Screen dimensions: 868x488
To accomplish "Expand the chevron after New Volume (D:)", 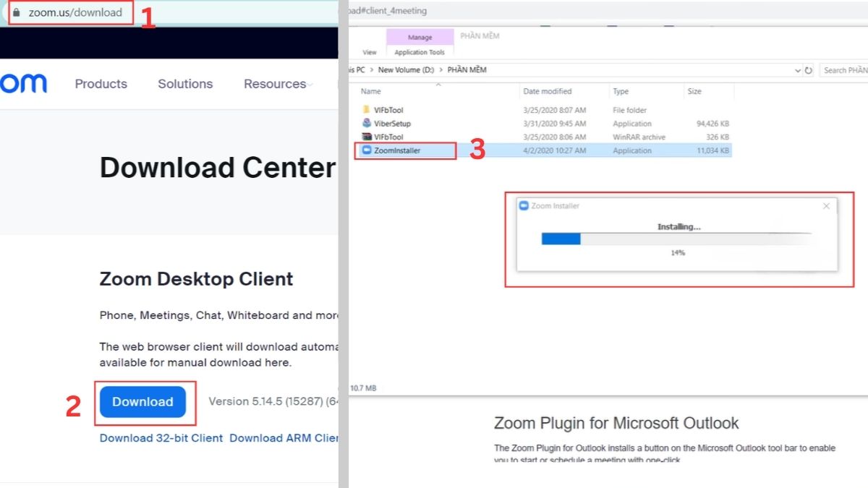I will coord(442,70).
